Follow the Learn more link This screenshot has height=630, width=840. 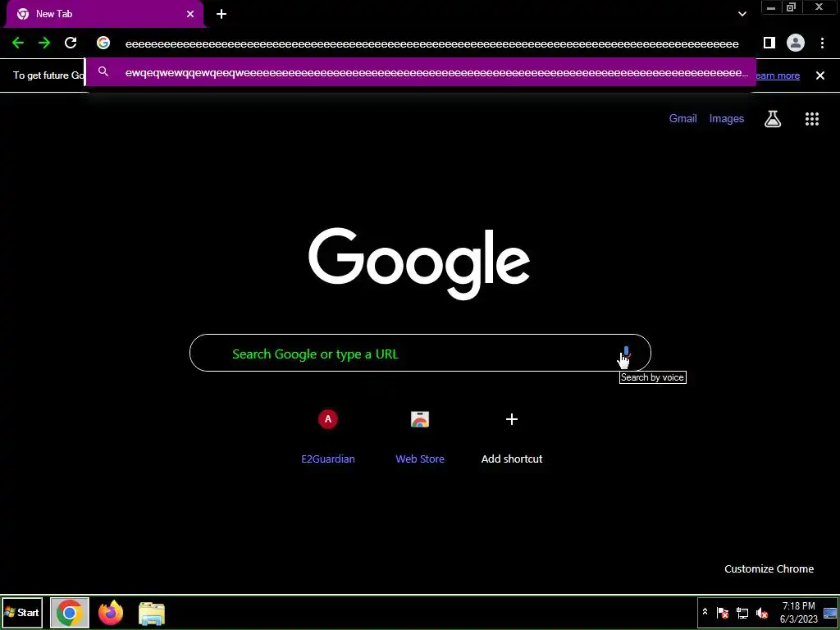778,75
